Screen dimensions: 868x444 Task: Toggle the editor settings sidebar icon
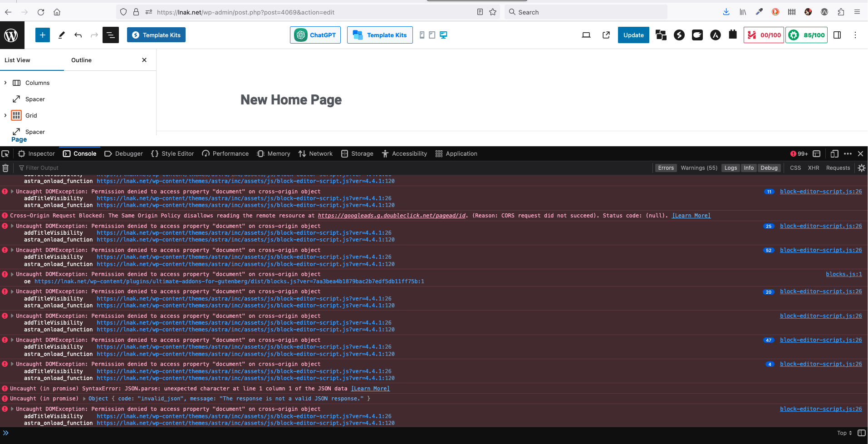tap(838, 35)
